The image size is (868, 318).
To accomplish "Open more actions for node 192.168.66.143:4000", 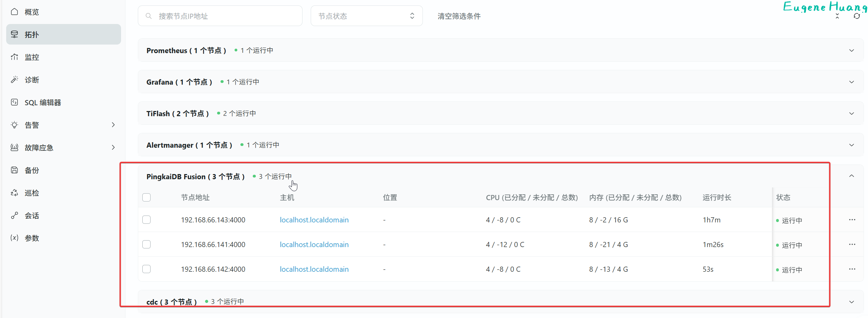I will pos(852,220).
